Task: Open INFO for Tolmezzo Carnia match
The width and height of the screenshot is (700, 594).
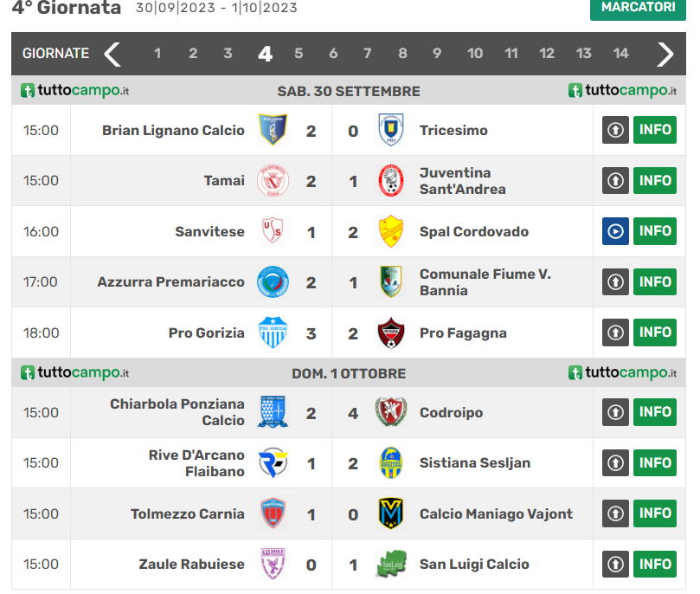Action: coord(655,513)
